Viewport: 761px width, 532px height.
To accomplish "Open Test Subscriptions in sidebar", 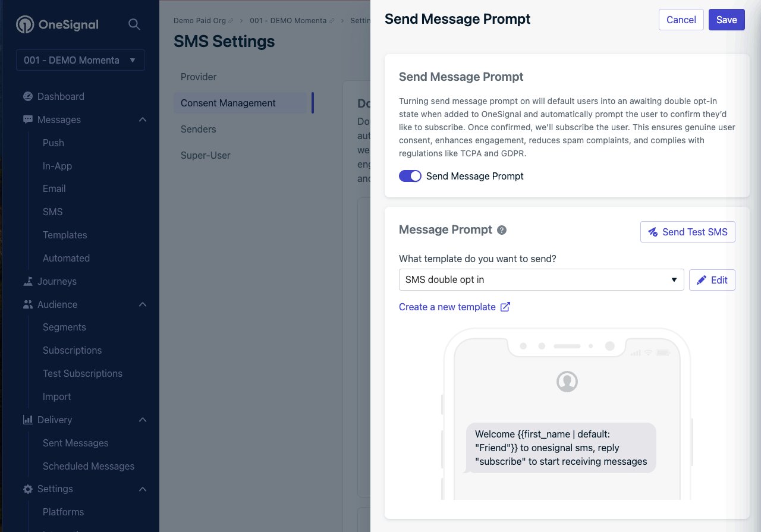I will pyautogui.click(x=83, y=373).
